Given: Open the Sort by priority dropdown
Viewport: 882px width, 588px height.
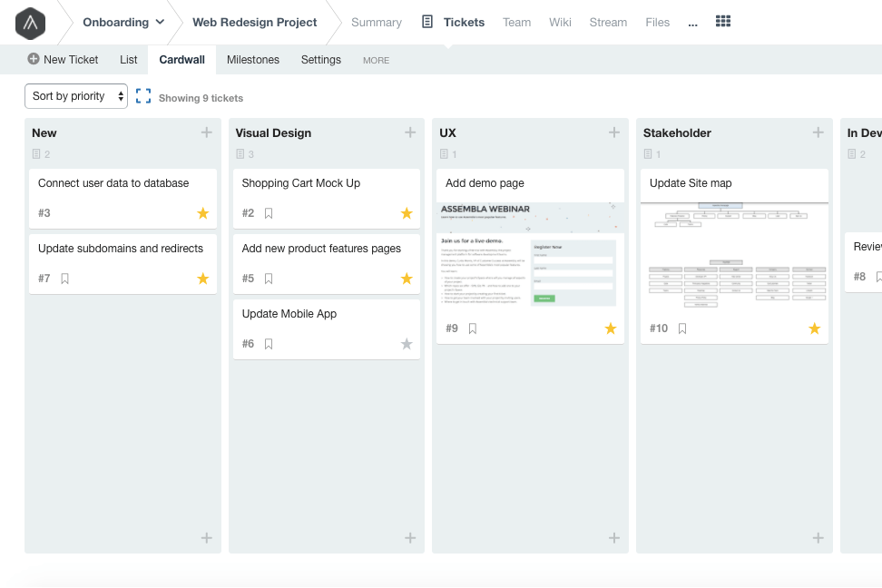Looking at the screenshot, I should (x=76, y=96).
